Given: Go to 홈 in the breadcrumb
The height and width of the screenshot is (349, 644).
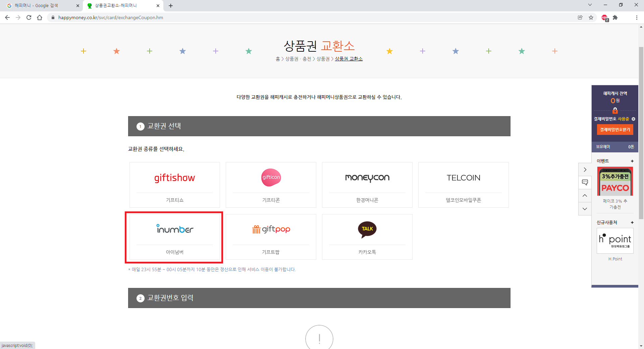Looking at the screenshot, I should [x=278, y=59].
